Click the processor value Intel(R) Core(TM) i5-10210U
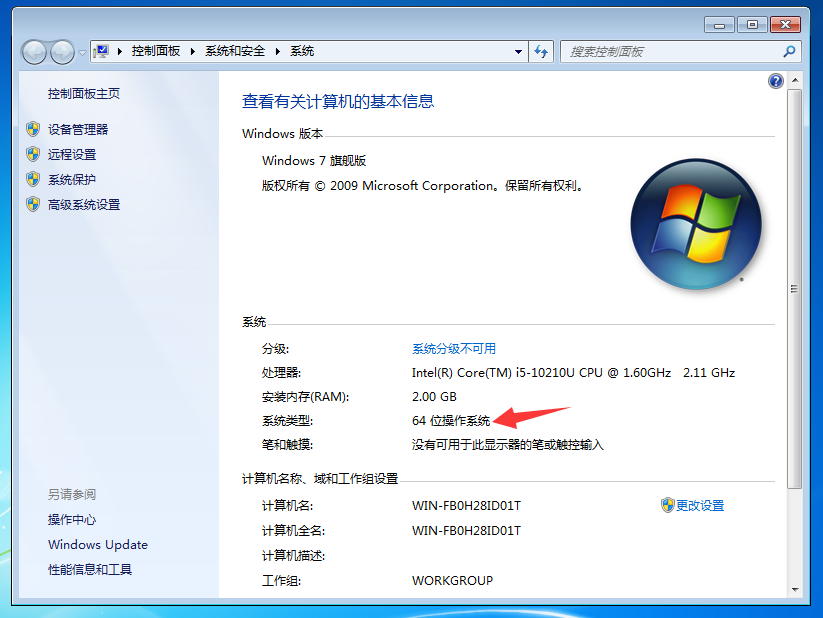 tap(573, 373)
